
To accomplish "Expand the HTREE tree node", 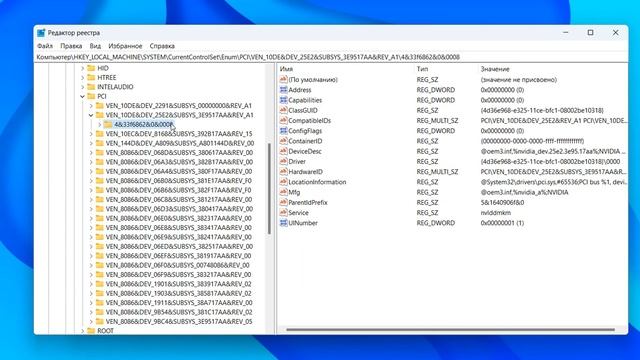I will pos(83,78).
